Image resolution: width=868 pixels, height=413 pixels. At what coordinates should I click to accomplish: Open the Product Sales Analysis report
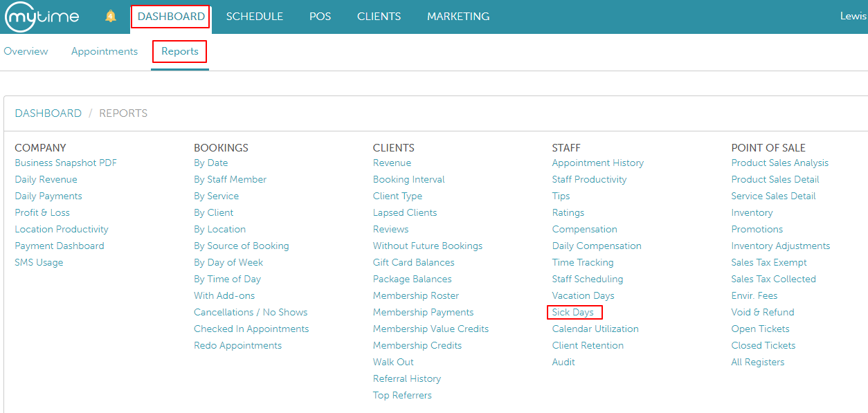(779, 163)
